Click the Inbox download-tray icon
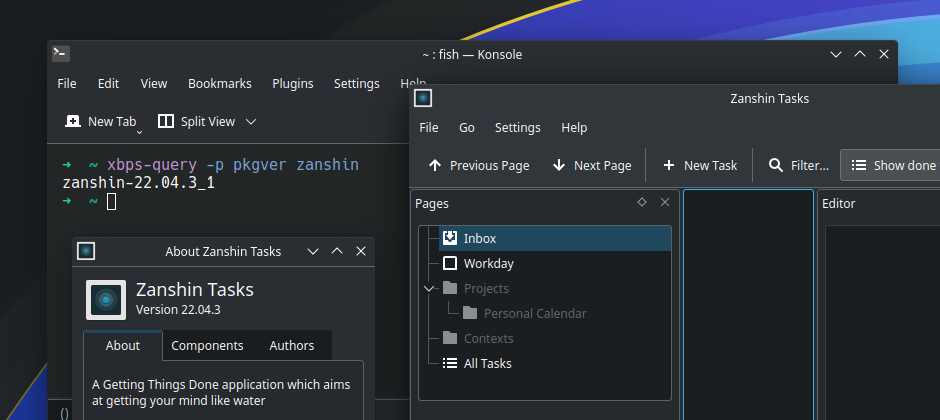 click(x=450, y=238)
